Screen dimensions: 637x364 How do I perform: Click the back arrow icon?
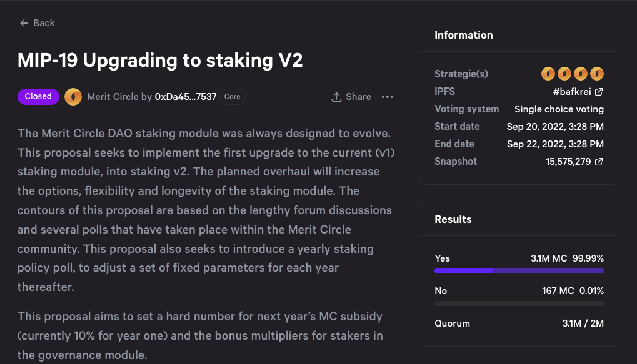click(24, 23)
